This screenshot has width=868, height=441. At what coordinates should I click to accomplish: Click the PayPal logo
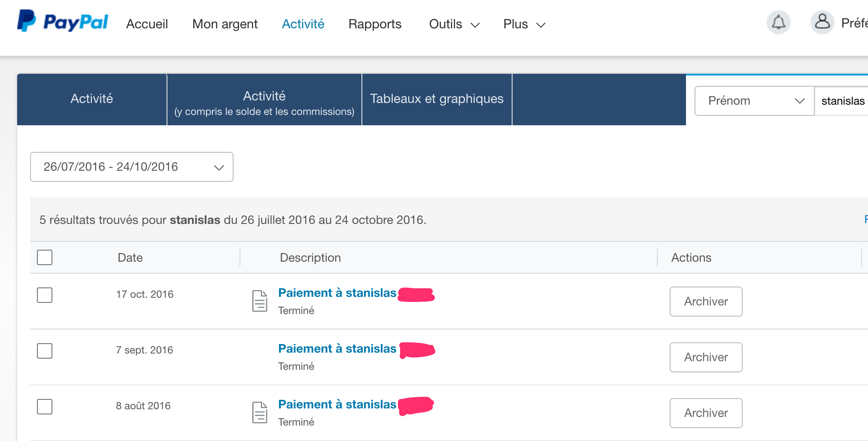point(63,21)
